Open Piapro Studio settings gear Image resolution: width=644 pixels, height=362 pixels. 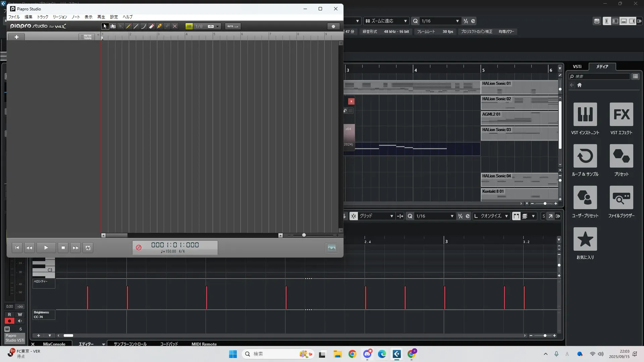pos(333,26)
